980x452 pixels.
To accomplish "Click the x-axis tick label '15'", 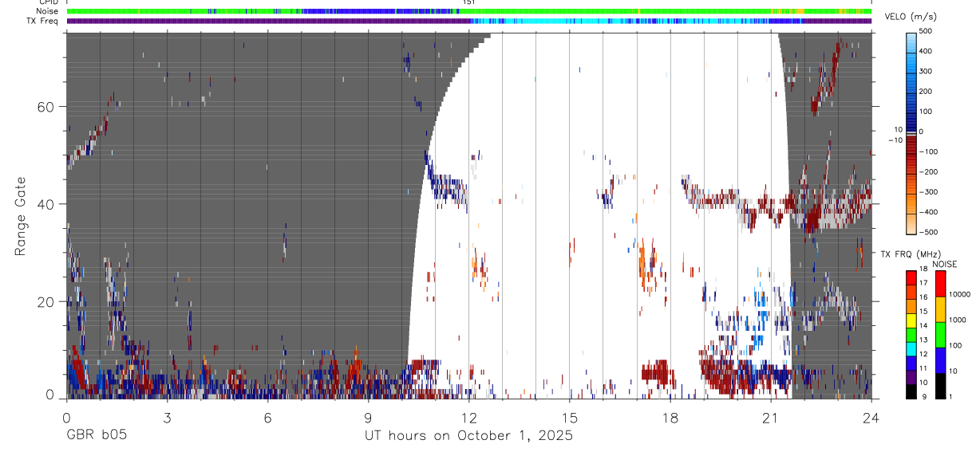I will pos(570,418).
